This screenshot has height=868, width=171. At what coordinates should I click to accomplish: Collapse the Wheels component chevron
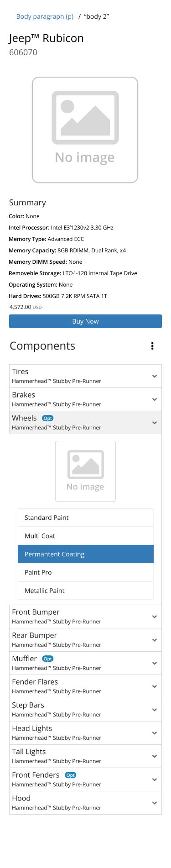point(154,423)
